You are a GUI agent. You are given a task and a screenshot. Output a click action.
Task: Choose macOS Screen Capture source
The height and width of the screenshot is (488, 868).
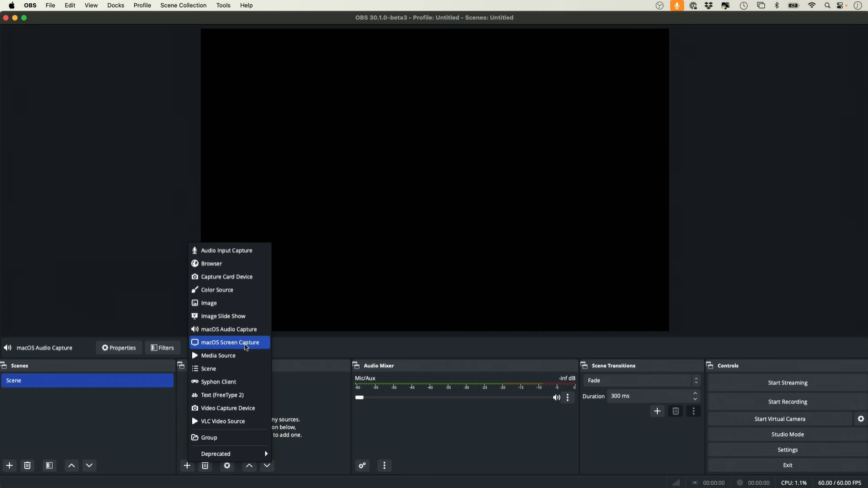point(230,342)
